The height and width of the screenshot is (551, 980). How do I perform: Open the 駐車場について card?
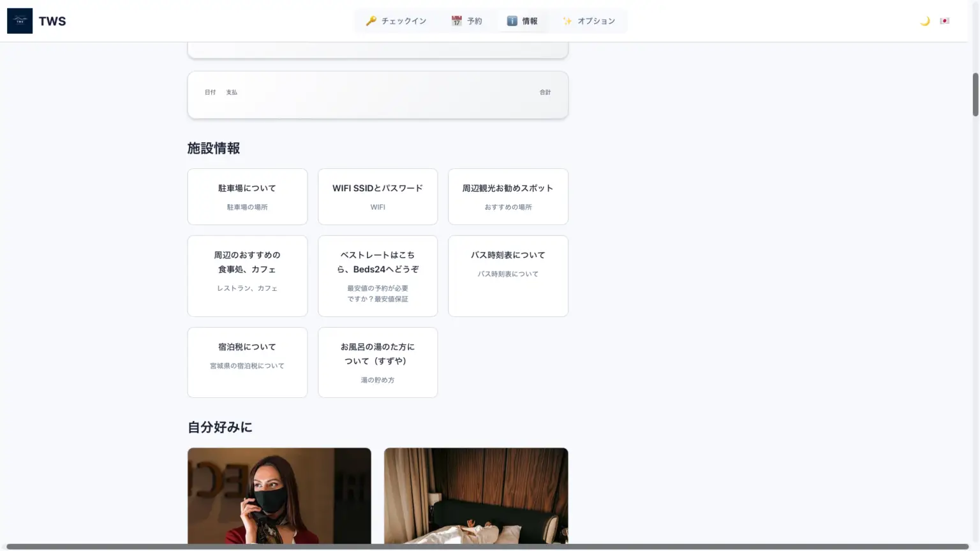pos(247,196)
